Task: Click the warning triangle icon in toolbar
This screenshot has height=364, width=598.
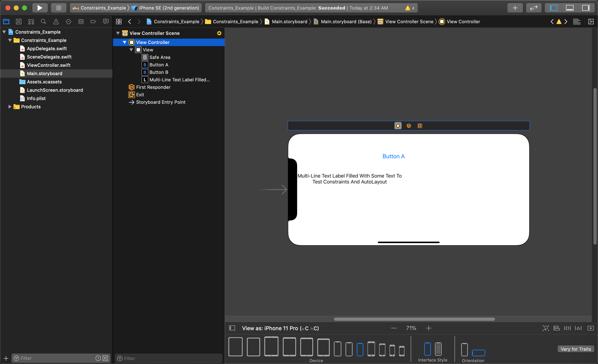Action: (407, 8)
